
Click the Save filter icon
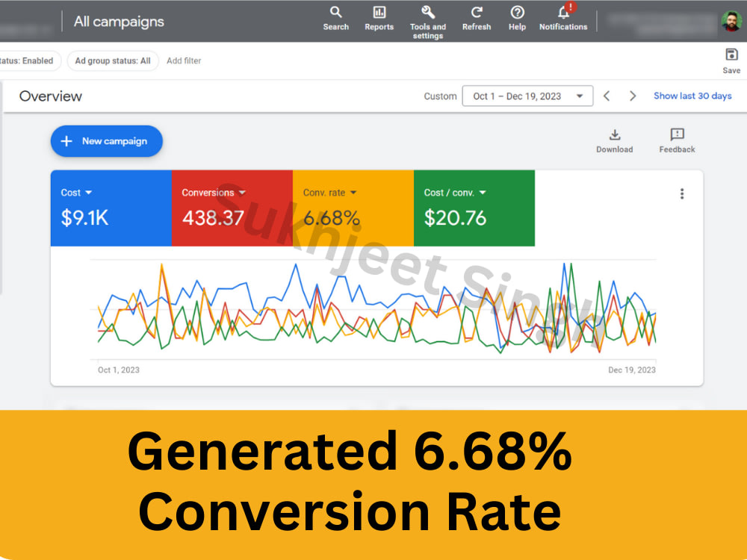[731, 61]
